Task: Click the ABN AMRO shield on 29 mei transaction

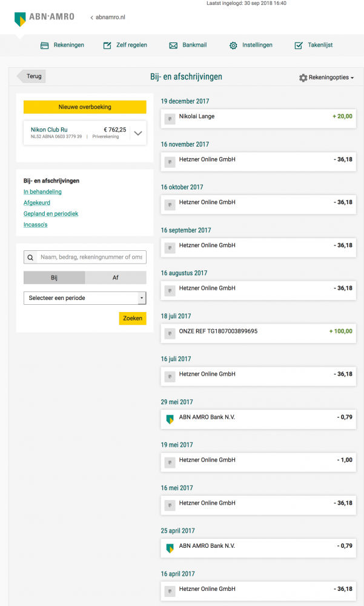Action: click(x=170, y=419)
